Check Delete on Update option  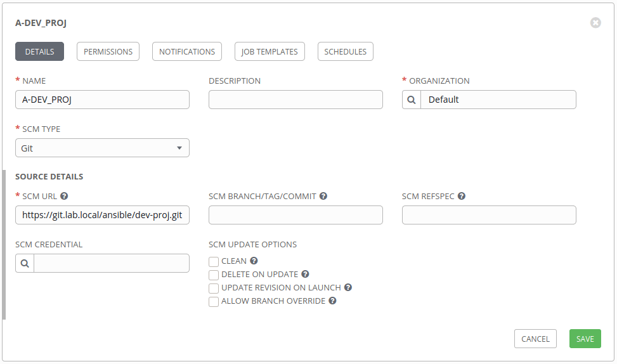pos(214,275)
